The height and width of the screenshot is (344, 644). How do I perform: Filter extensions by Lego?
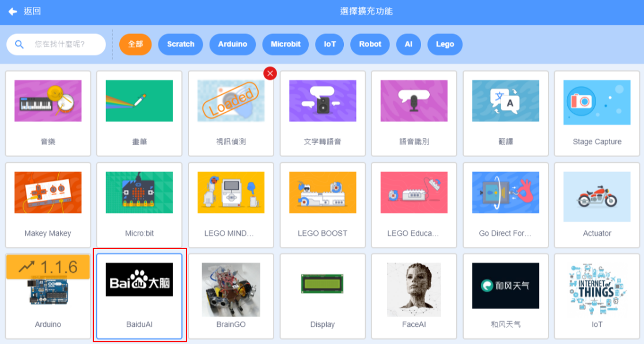[x=445, y=44]
